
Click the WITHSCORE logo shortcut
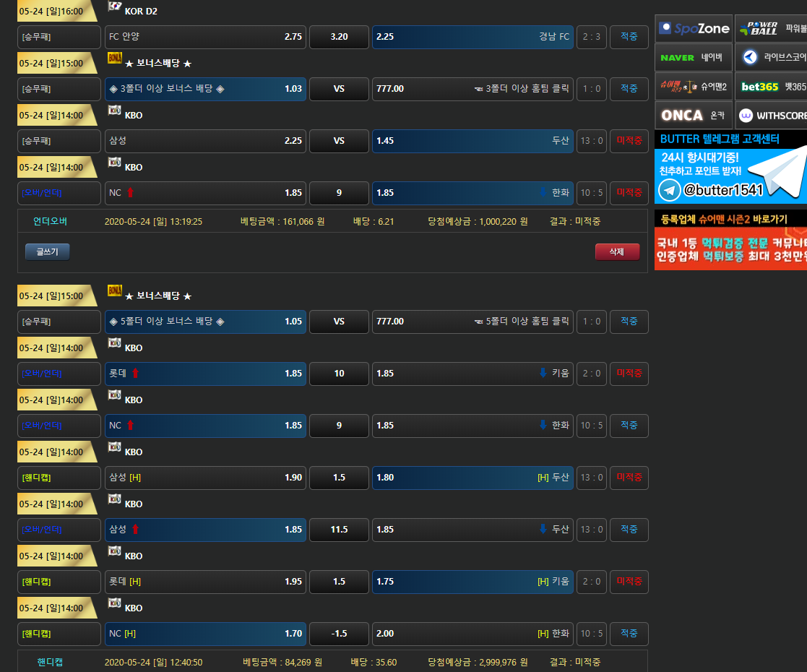[x=771, y=116]
